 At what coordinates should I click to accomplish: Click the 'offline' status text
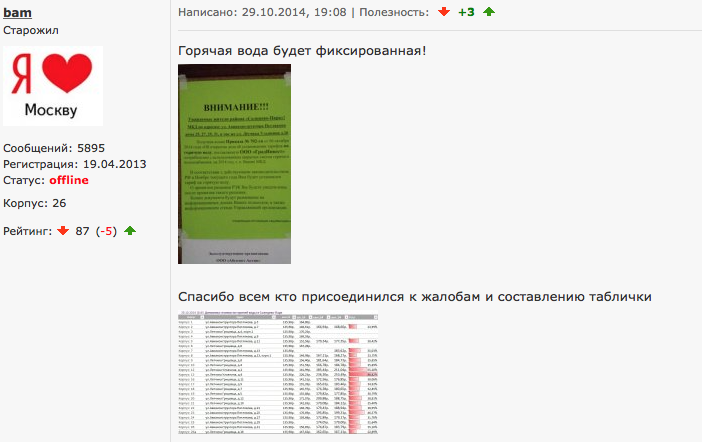(x=69, y=180)
